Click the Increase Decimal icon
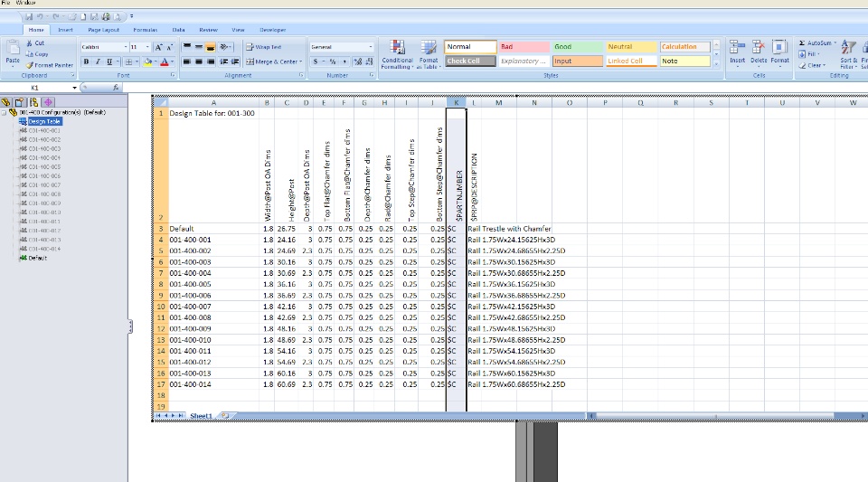This screenshot has height=482, width=868. tap(358, 62)
